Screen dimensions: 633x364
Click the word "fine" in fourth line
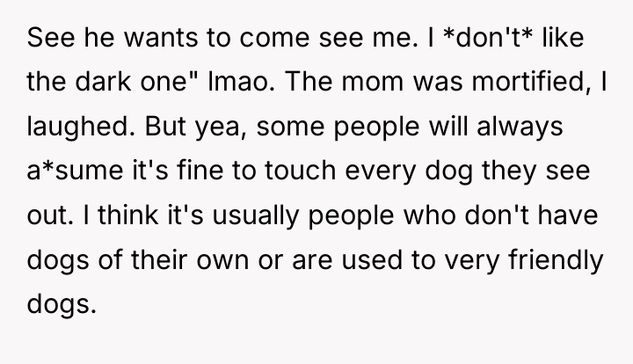(x=200, y=170)
